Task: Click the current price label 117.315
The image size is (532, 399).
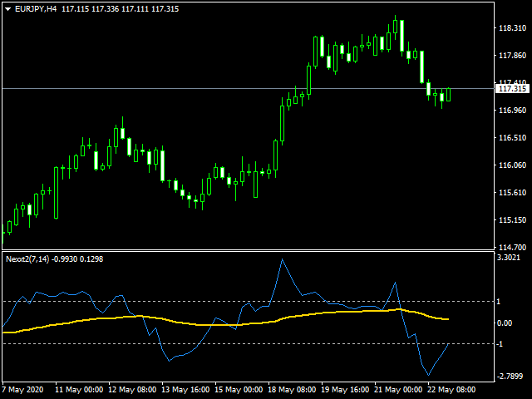Action: [x=512, y=89]
